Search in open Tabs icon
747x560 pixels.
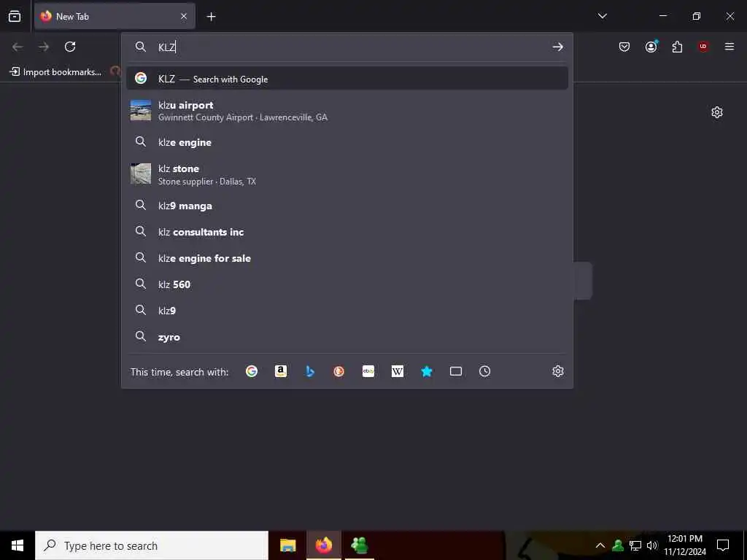pos(456,371)
